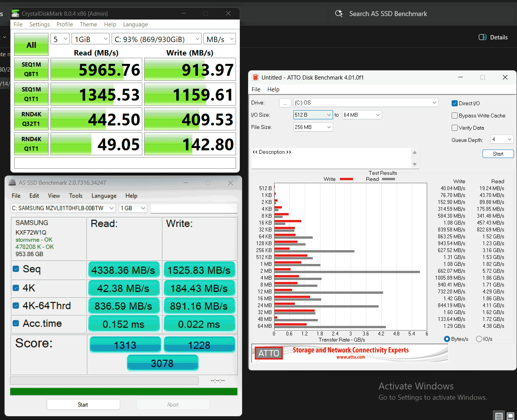
Task: Click the Start button in ATTO Disk Benchmark
Action: (498, 154)
